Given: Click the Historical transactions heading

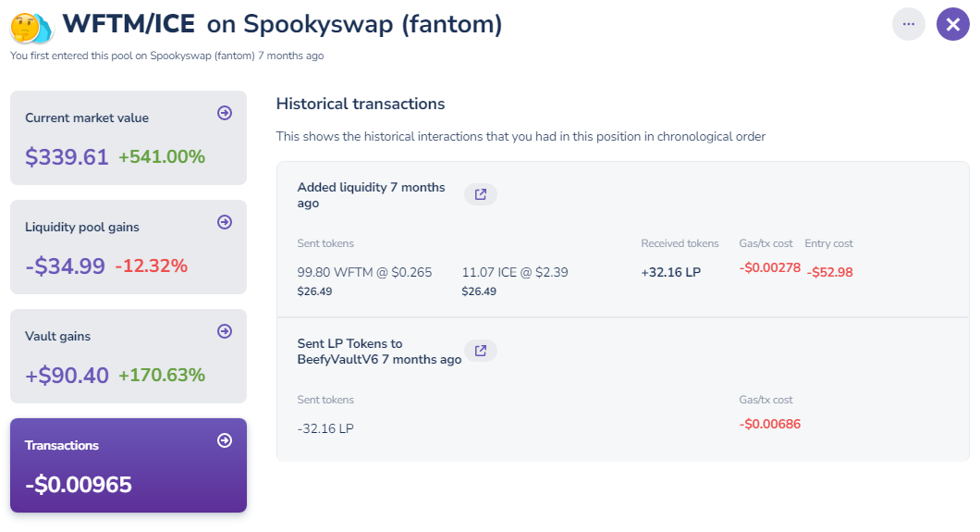Looking at the screenshot, I should coord(361,104).
